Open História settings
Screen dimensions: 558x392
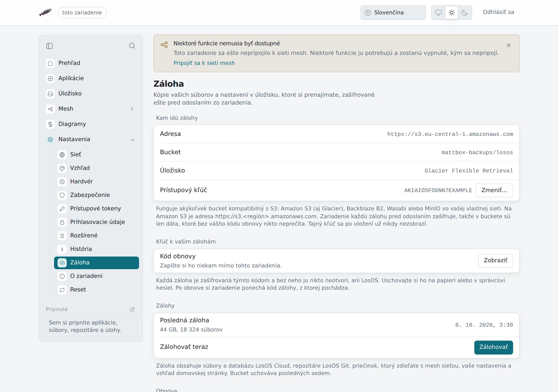coord(97,249)
